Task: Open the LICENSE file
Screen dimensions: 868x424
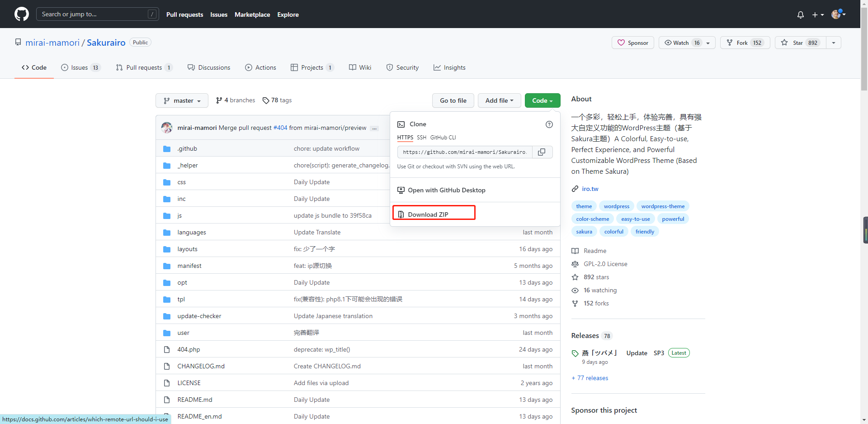Action: (189, 383)
